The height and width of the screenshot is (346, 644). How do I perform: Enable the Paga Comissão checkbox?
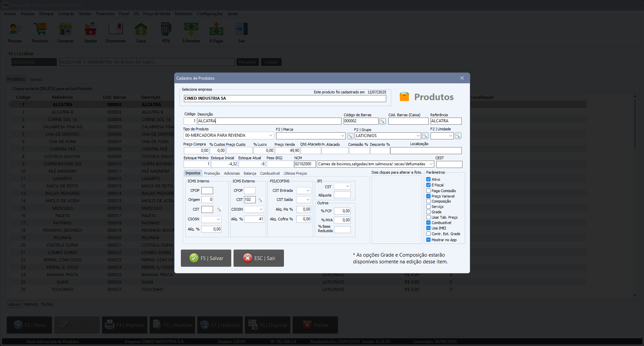(x=429, y=191)
